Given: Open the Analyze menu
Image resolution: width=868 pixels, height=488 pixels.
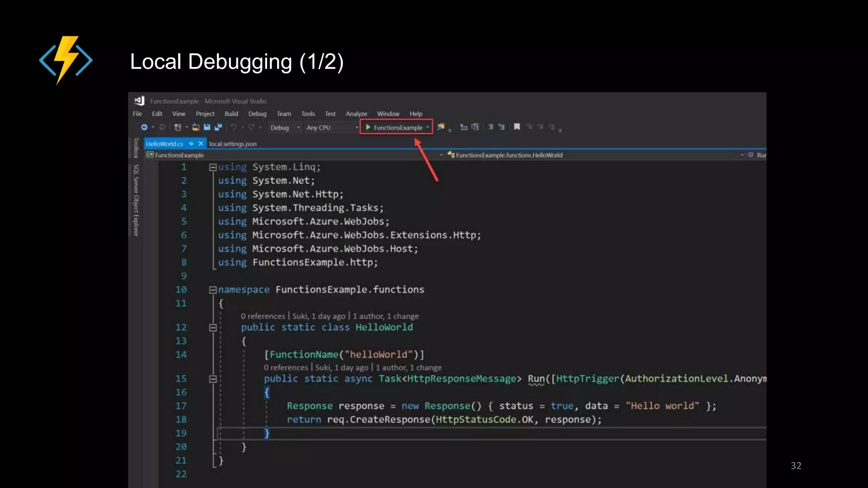Looking at the screenshot, I should [356, 114].
